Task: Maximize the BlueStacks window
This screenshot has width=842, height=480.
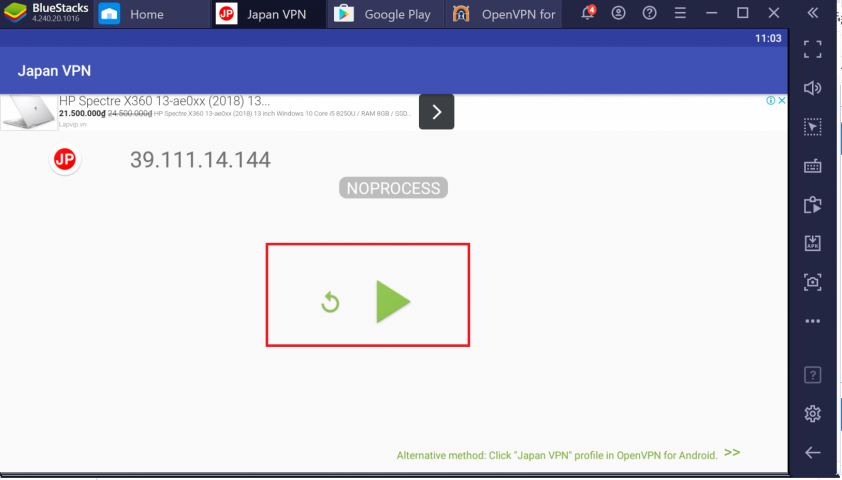Action: click(x=743, y=13)
